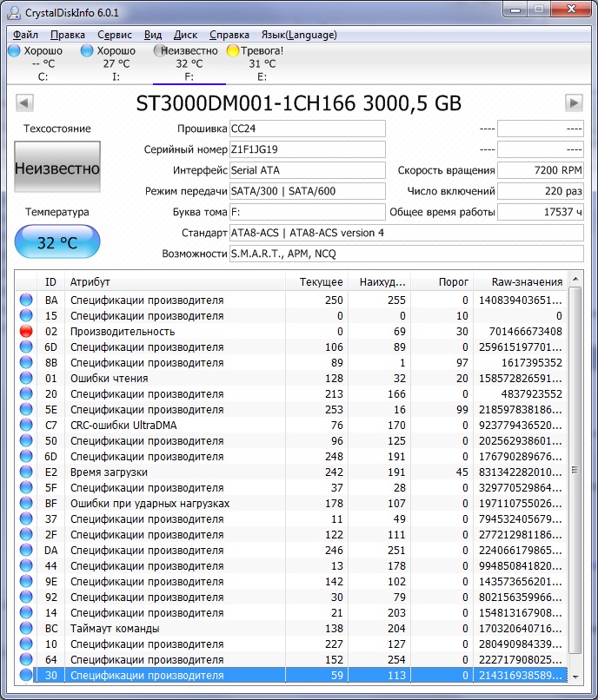598x700 pixels.
Task: Click the blue status icon of attribute 5F
Action: [x=26, y=487]
